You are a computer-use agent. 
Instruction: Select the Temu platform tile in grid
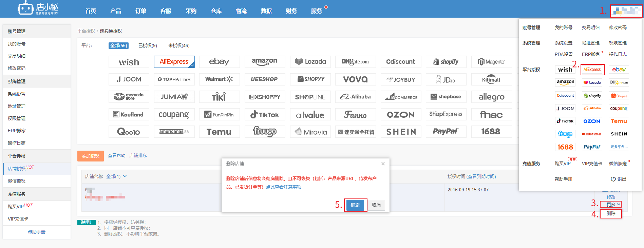click(x=220, y=132)
